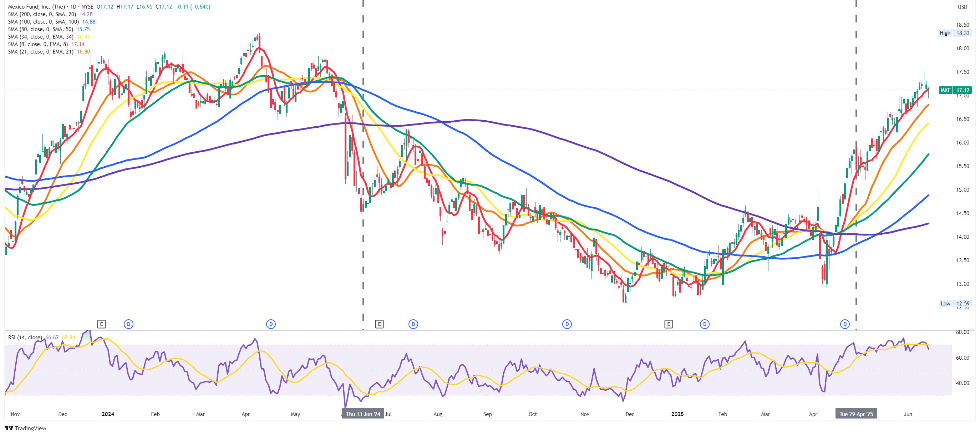Screen dimensions: 980x436
Task: Click the earnings marker near January 2024
Action: click(x=101, y=324)
